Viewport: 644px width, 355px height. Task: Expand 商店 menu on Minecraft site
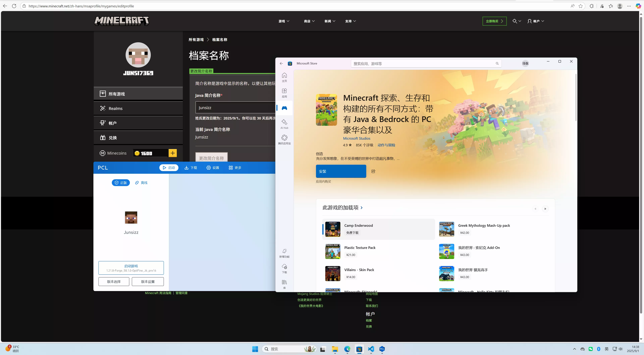point(309,21)
